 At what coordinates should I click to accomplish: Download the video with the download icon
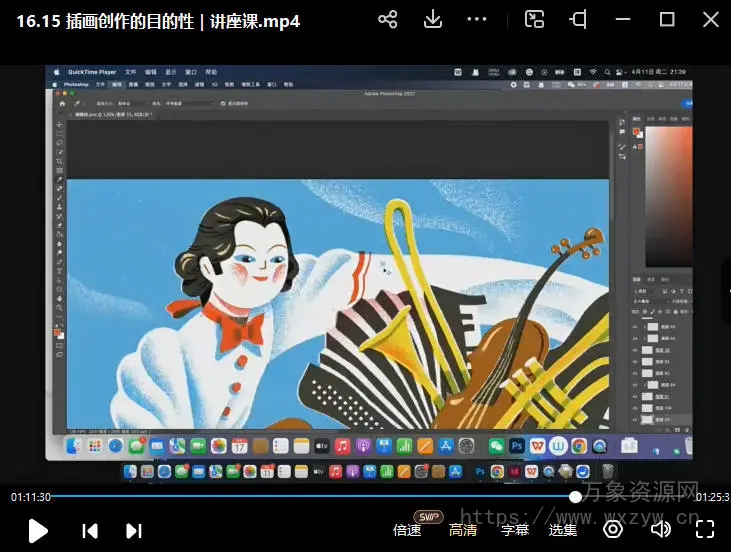[433, 20]
